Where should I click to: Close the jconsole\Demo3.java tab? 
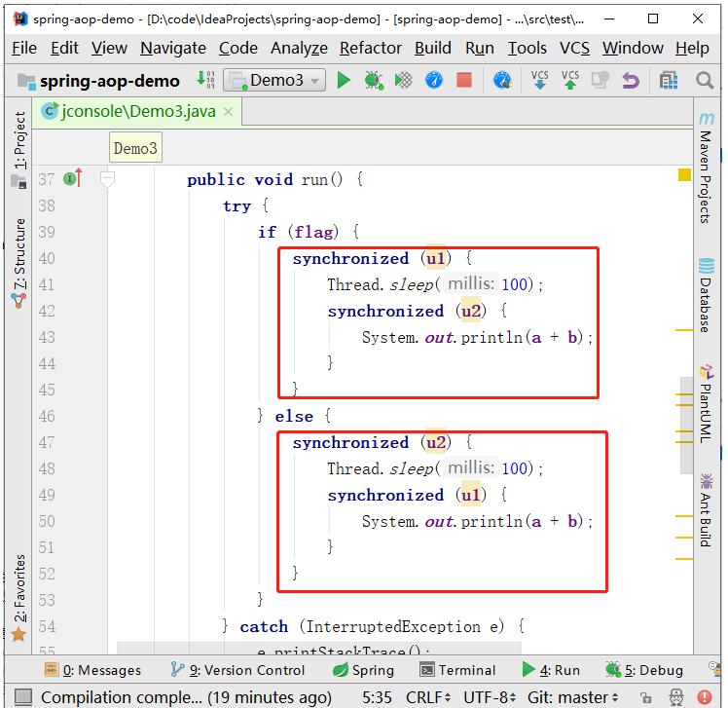pos(229,112)
